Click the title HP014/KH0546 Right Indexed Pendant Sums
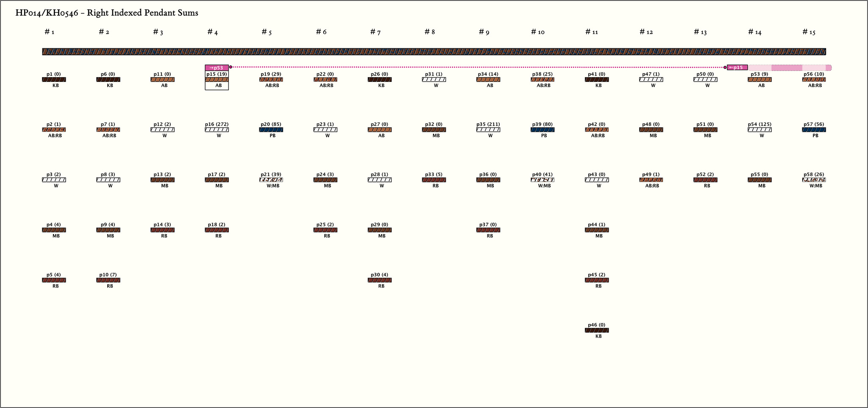 (107, 13)
